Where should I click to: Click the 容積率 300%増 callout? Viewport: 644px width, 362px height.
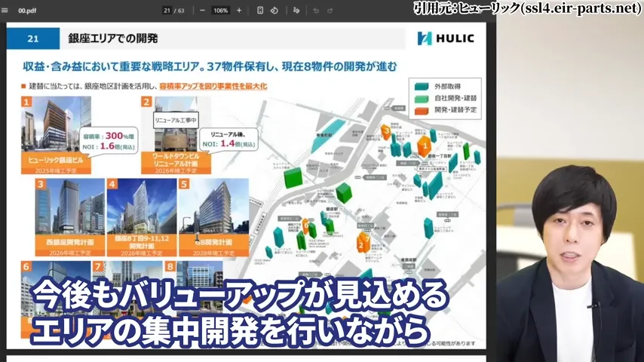(109, 140)
